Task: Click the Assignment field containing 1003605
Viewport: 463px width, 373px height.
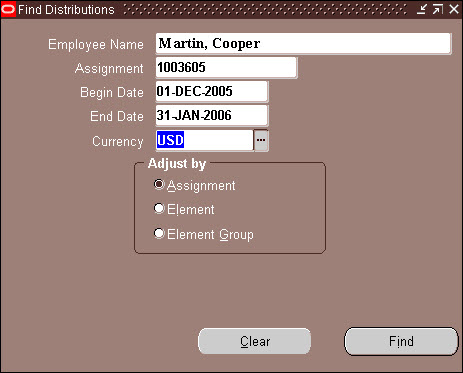Action: point(226,68)
